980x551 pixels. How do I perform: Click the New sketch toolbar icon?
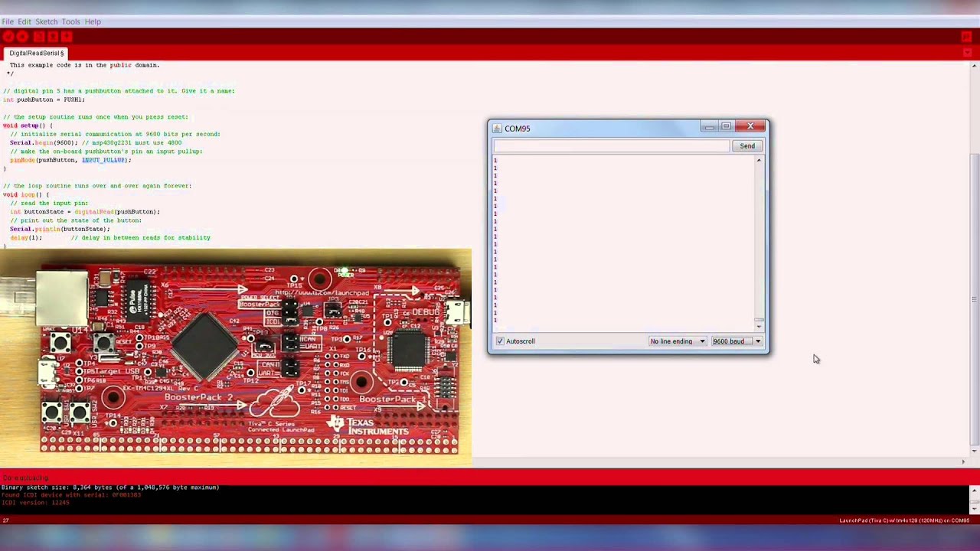point(38,37)
